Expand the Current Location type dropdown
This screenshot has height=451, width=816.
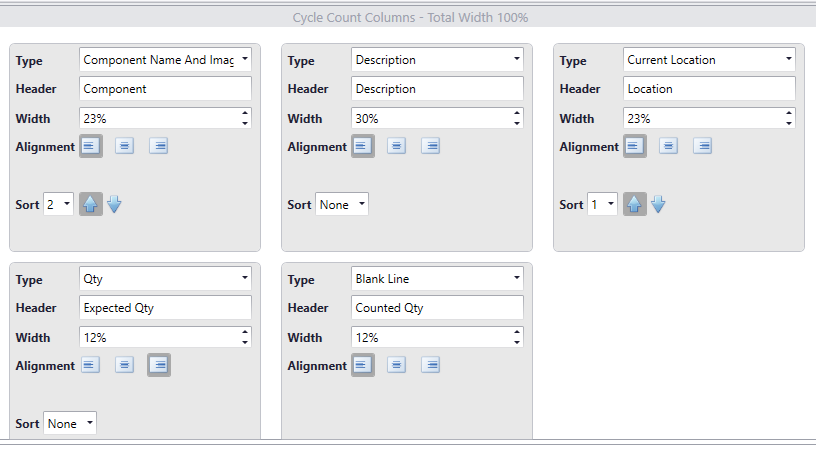coord(709,59)
